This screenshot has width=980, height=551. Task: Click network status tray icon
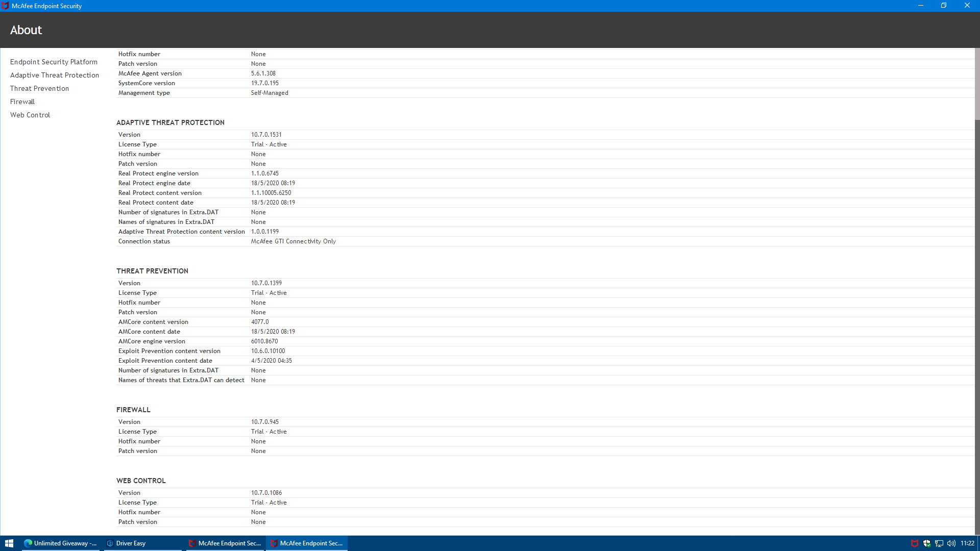[x=939, y=543]
